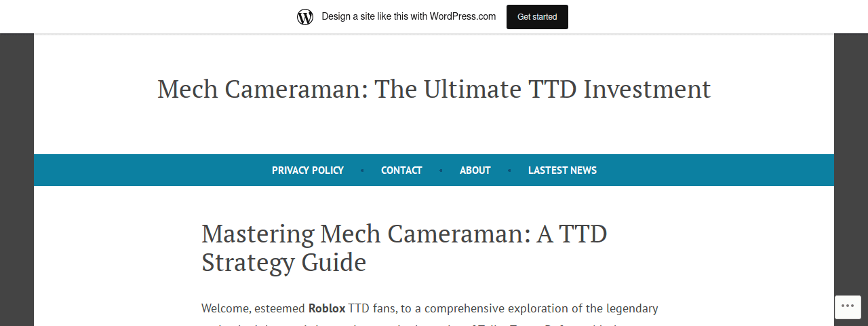868x326 pixels.
Task: Click the site title Mech Cameraman: The Ultimate TTD Investment
Action: click(x=434, y=89)
